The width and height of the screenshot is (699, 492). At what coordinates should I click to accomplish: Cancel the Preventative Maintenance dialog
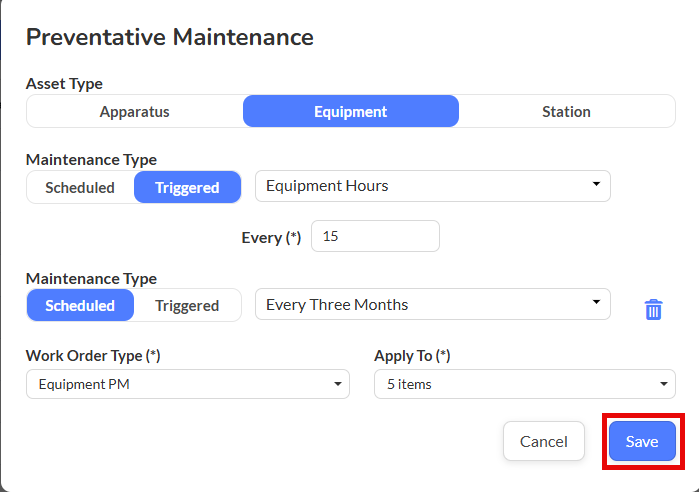click(x=544, y=441)
